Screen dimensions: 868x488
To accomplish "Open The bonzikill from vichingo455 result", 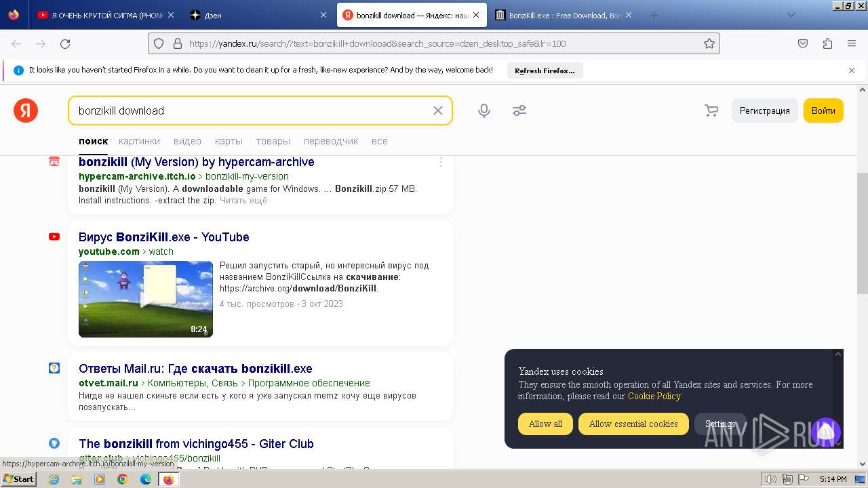I will [196, 444].
